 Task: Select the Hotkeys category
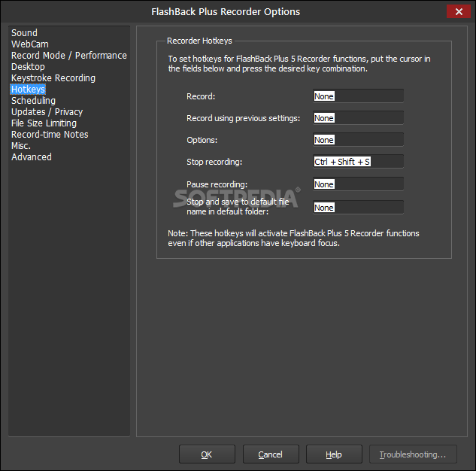pyautogui.click(x=28, y=90)
